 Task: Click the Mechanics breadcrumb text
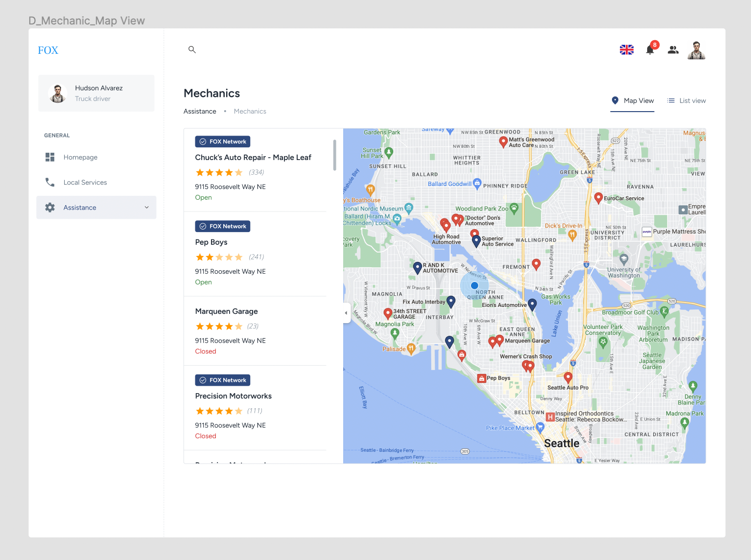click(250, 111)
